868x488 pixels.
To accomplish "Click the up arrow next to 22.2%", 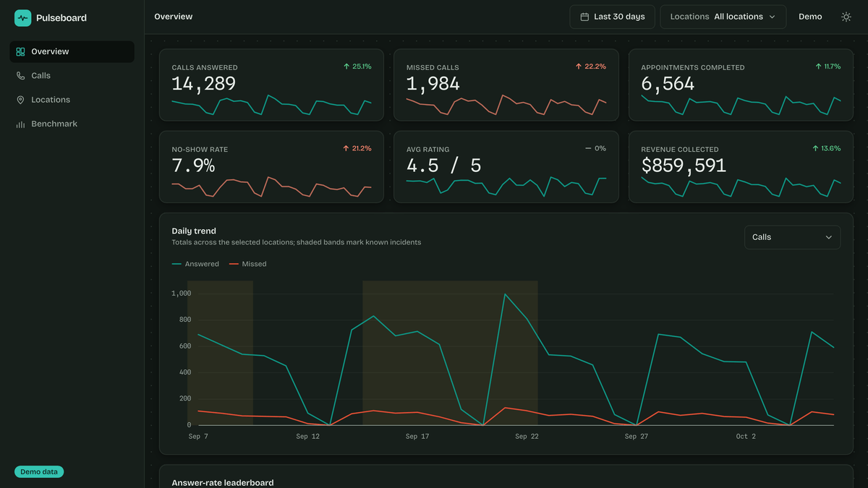I will tap(579, 67).
